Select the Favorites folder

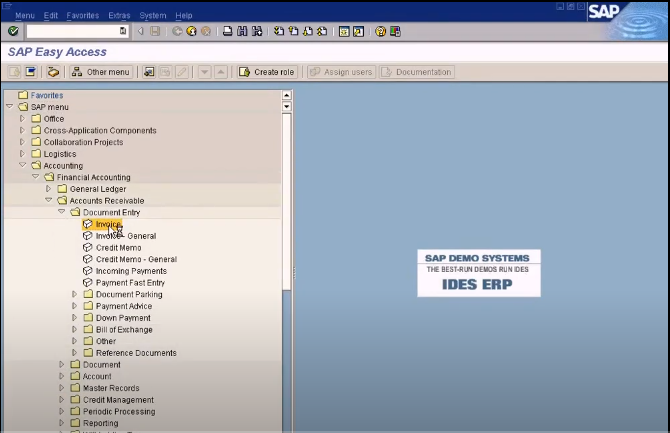(x=47, y=95)
